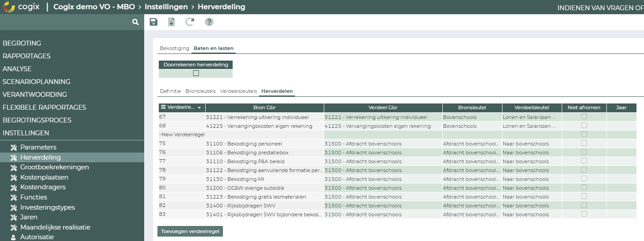Select cell 31223 - Bekostiging gratis lesmaterialen
Screen dimensions: 644x241
coord(264,197)
